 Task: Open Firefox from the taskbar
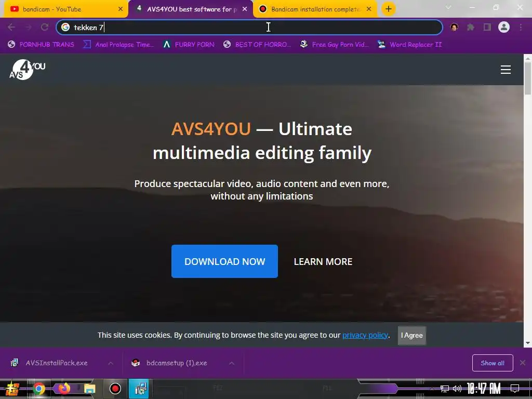pos(64,388)
